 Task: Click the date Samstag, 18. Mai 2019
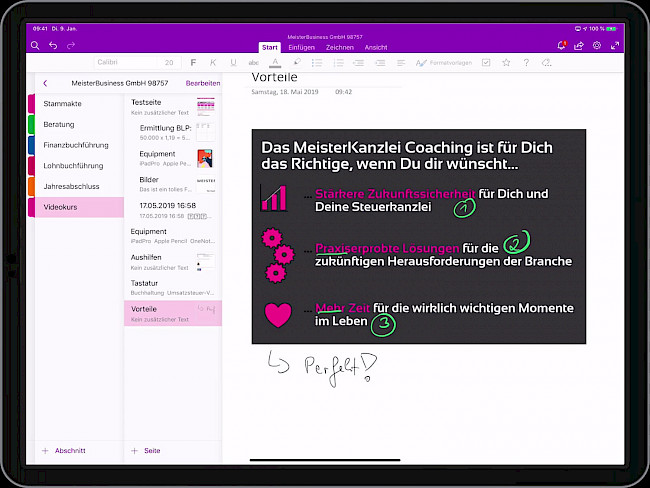tap(285, 92)
